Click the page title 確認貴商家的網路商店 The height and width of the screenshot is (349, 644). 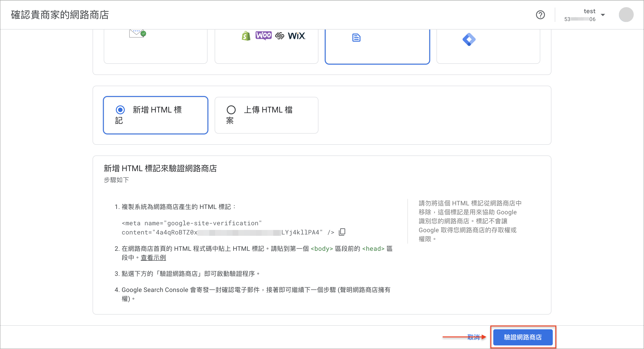(60, 15)
